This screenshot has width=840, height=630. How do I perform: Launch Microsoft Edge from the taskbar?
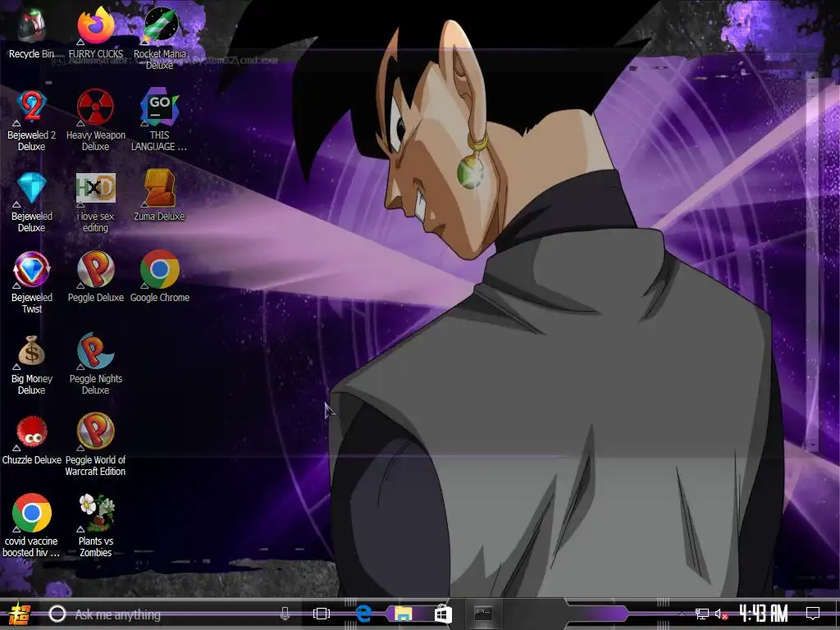363,614
